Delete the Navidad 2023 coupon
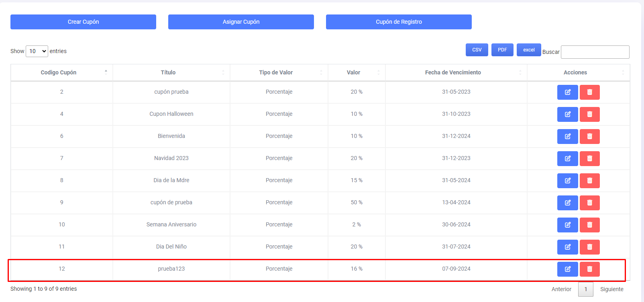644x302 pixels. coord(589,158)
